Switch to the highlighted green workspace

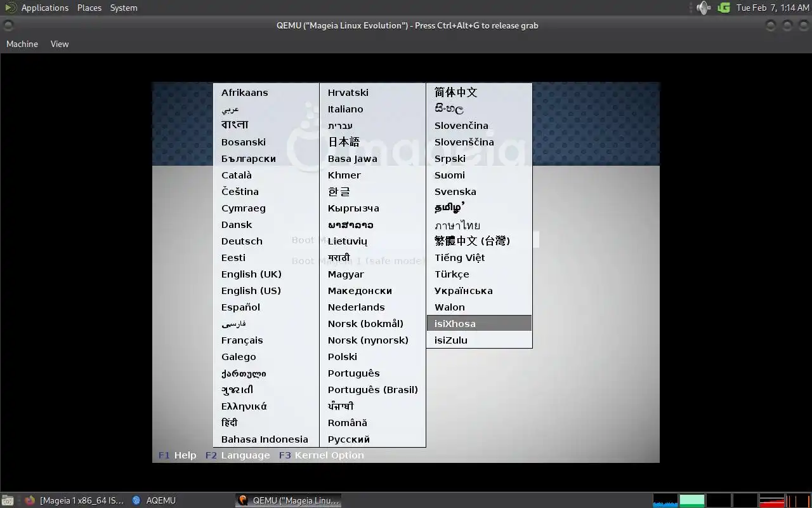click(692, 500)
